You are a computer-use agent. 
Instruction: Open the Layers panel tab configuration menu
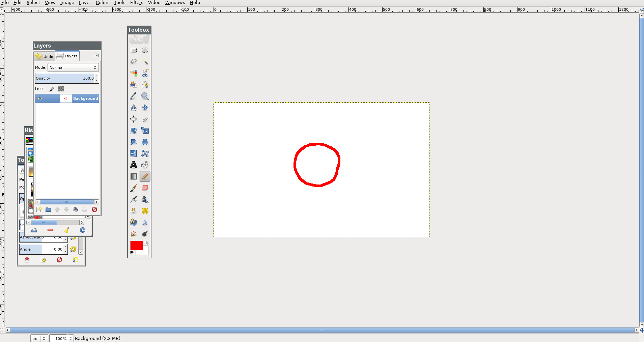pos(96,56)
